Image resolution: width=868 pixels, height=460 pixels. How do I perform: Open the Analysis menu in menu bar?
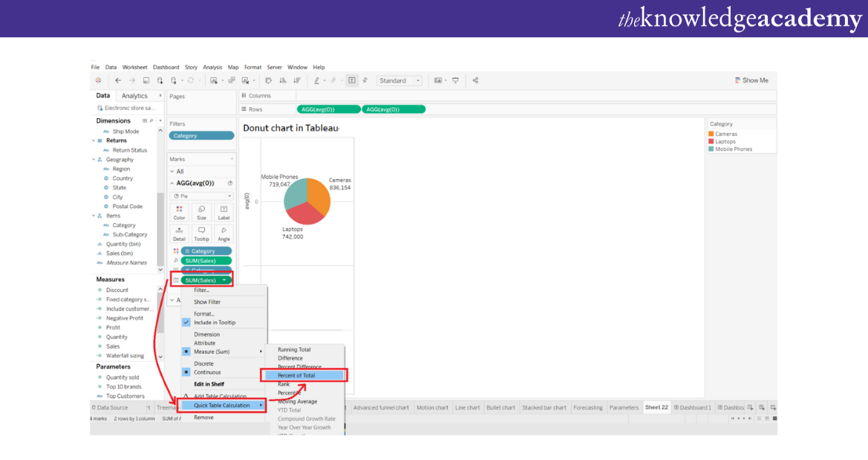[212, 67]
